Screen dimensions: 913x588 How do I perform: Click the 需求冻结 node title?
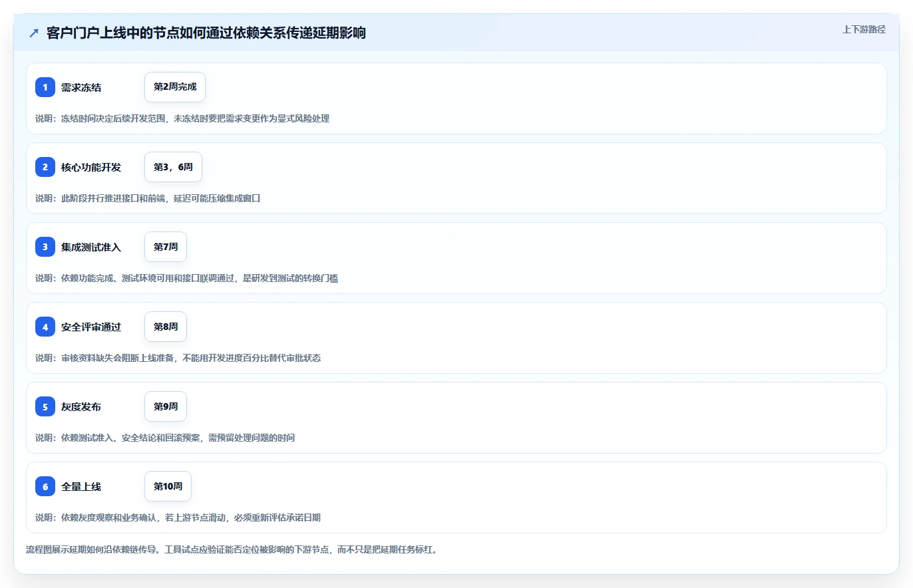tap(81, 87)
